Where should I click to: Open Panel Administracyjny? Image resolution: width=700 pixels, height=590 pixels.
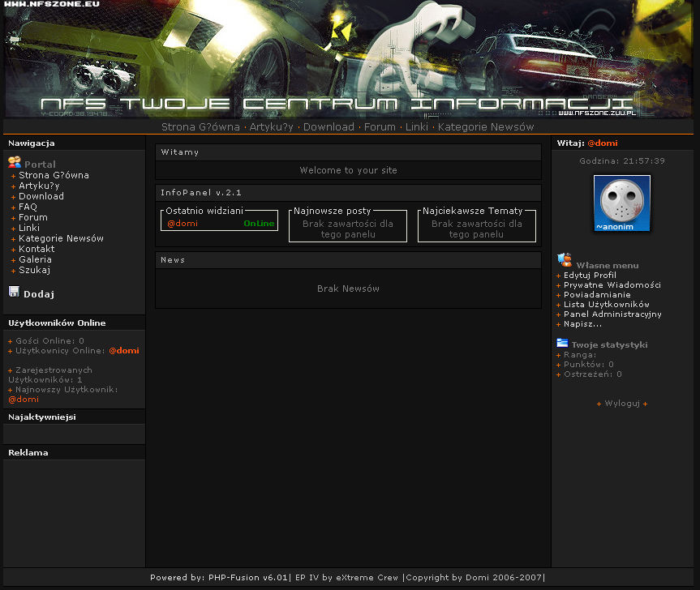pos(612,314)
